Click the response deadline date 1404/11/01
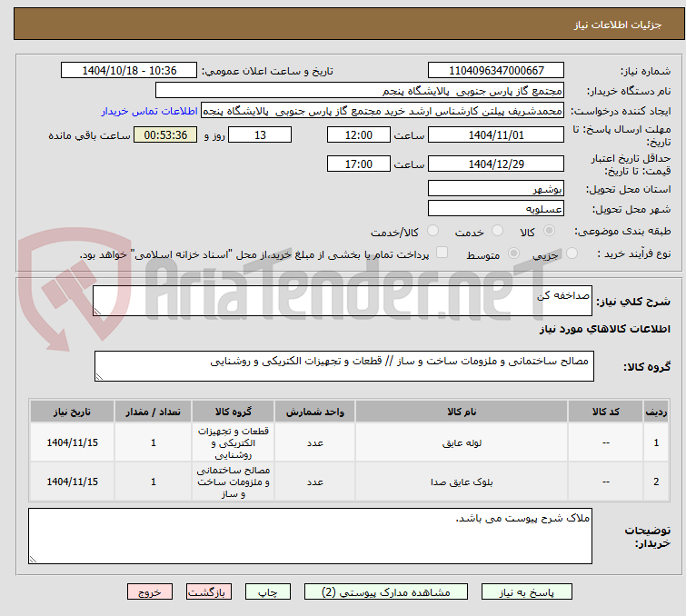 pyautogui.click(x=496, y=134)
